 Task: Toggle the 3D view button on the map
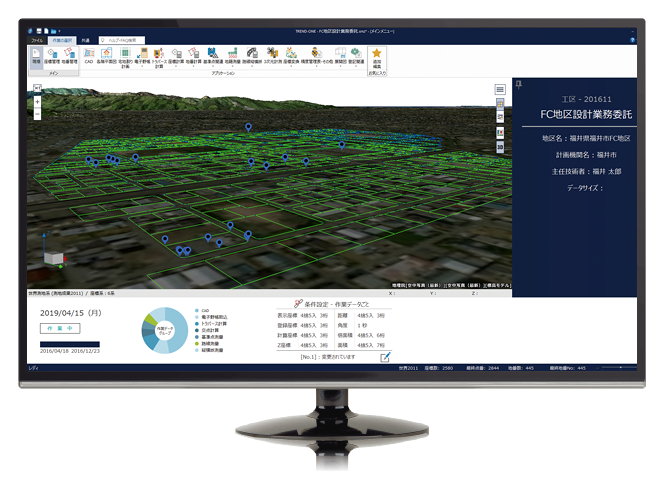point(500,146)
